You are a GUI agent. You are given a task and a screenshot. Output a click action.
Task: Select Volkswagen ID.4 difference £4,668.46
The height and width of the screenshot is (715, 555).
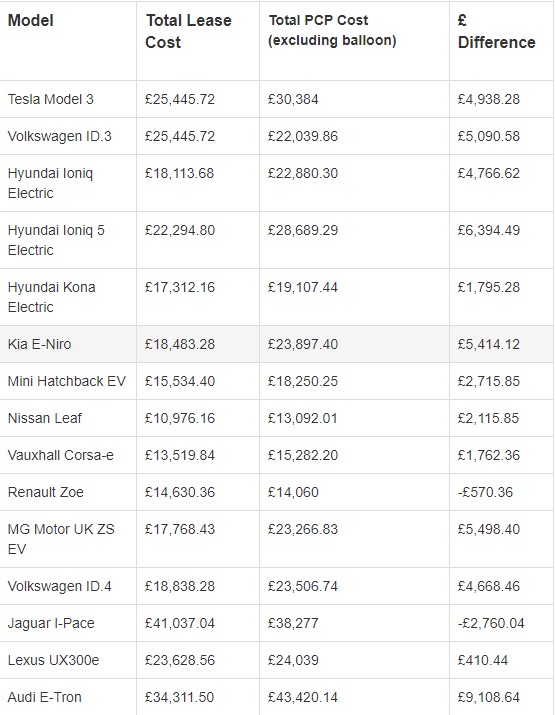pos(489,586)
